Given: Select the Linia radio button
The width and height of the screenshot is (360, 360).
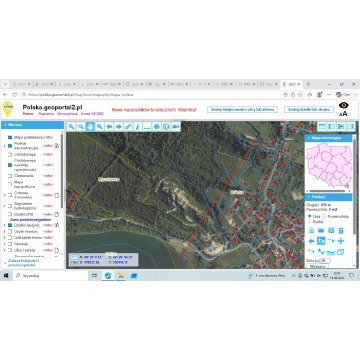Looking at the screenshot, I should click(310, 216).
